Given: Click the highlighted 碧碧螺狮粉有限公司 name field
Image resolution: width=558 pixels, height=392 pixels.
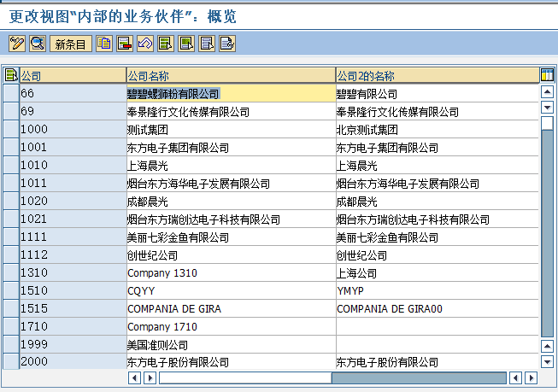Looking at the screenshot, I should click(x=231, y=94).
